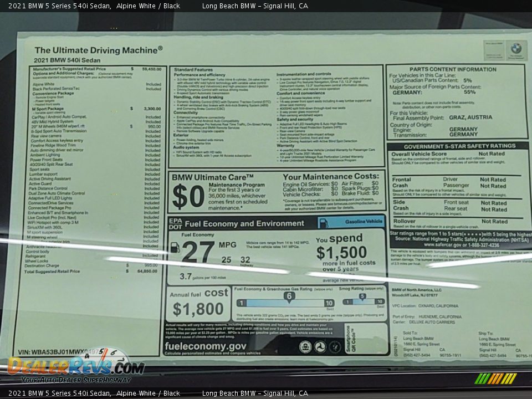
Task: Click the large $0 maintenance cost figure
Action: pyautogui.click(x=188, y=196)
